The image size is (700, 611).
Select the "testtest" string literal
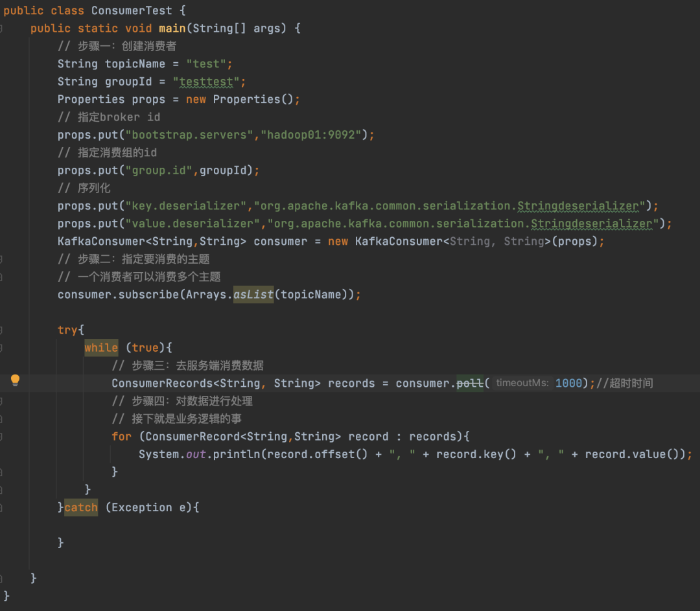[x=206, y=82]
